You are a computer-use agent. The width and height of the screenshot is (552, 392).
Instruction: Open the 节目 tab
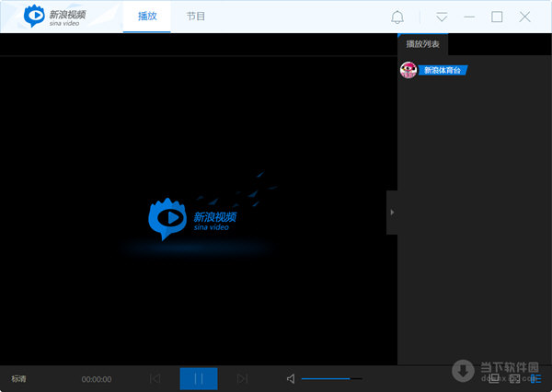coord(195,17)
